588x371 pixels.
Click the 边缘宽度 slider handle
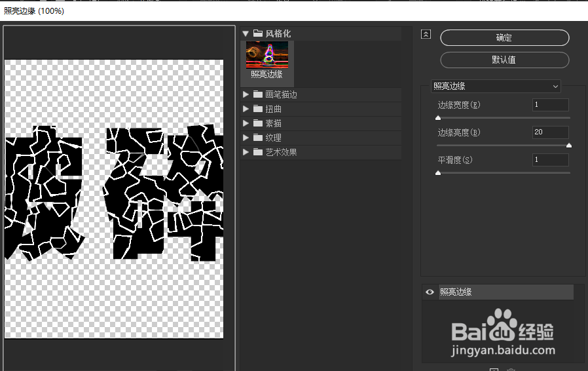coord(438,118)
